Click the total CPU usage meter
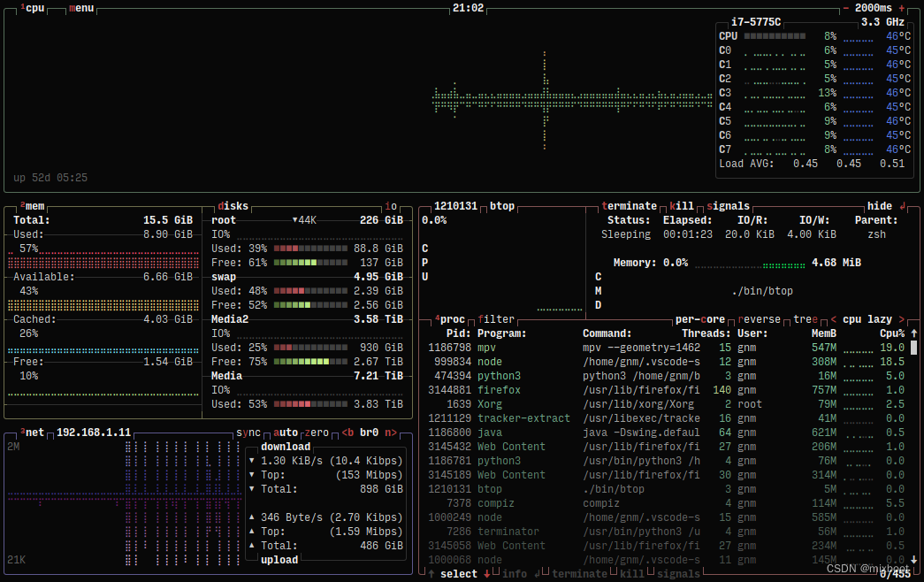The height and width of the screenshot is (582, 924). tap(775, 36)
